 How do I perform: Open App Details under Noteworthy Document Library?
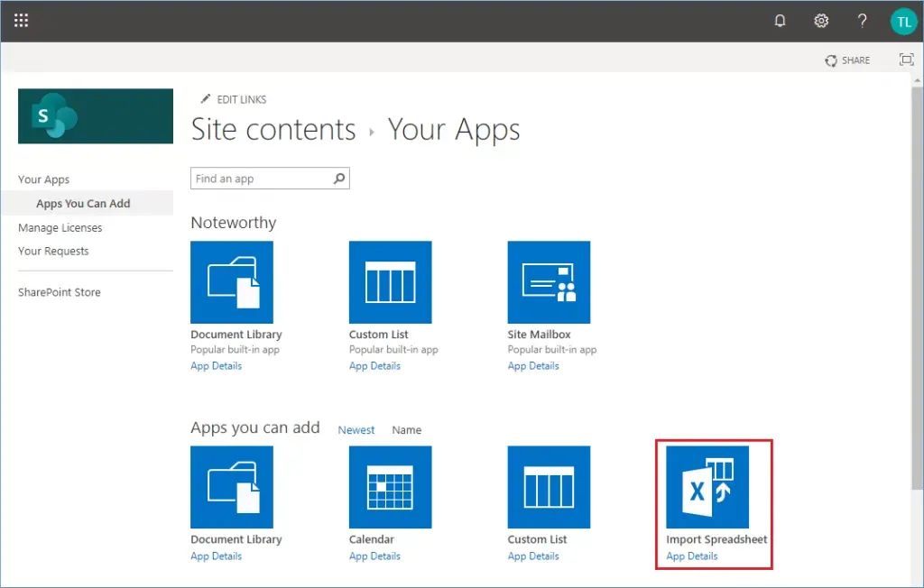tap(217, 366)
